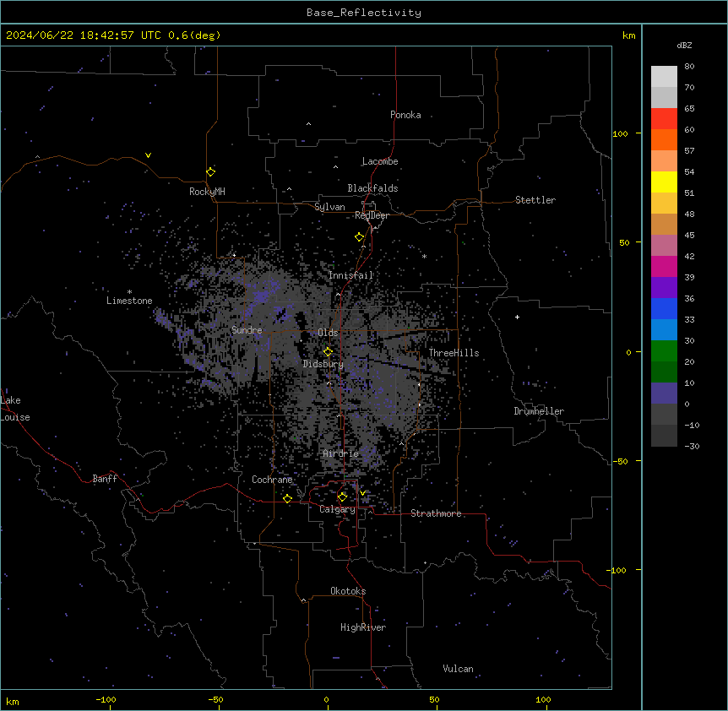The image size is (728, 711).
Task: Click -50 tick on bottom horizontal axis
Action: (215, 699)
